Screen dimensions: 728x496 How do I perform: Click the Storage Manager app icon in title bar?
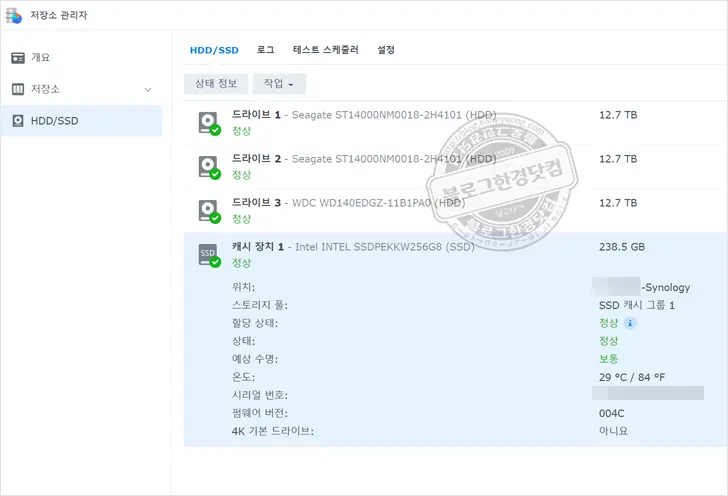[x=13, y=15]
